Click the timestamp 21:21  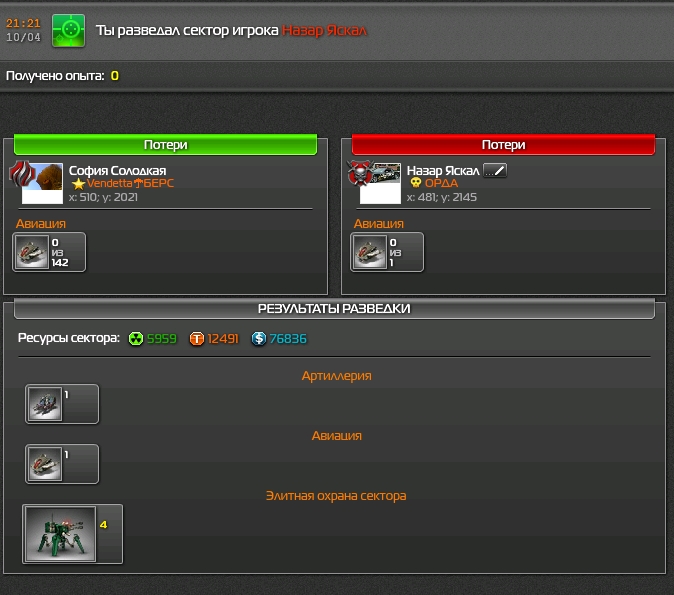point(23,23)
